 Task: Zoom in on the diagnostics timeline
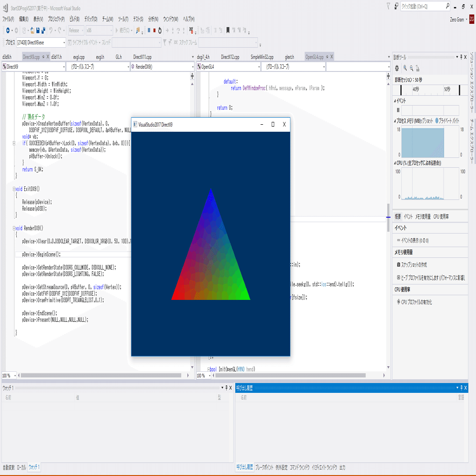click(405, 68)
